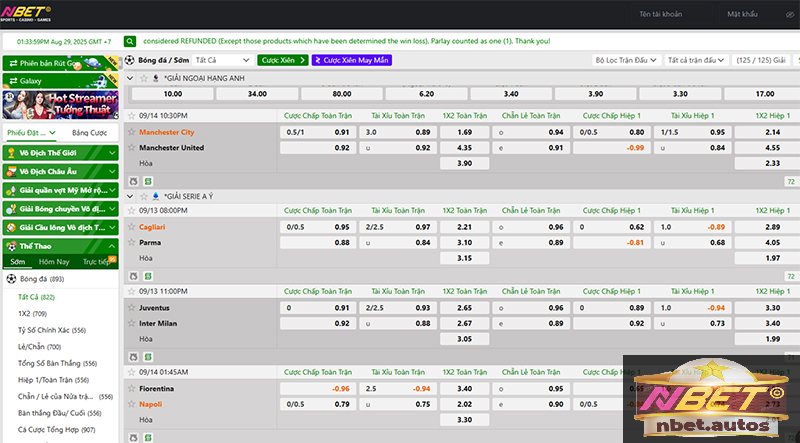Favorite Manchester City with its star
800x443 pixels.
[131, 132]
